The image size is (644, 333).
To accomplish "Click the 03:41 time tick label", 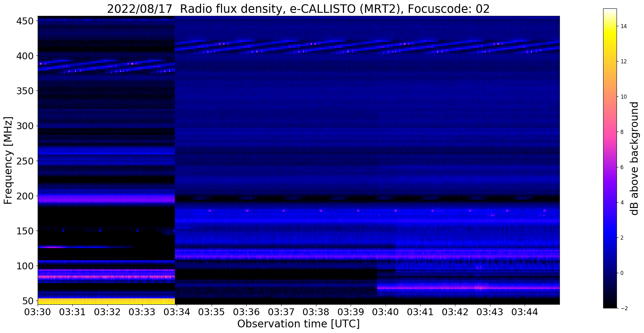I will point(421,312).
